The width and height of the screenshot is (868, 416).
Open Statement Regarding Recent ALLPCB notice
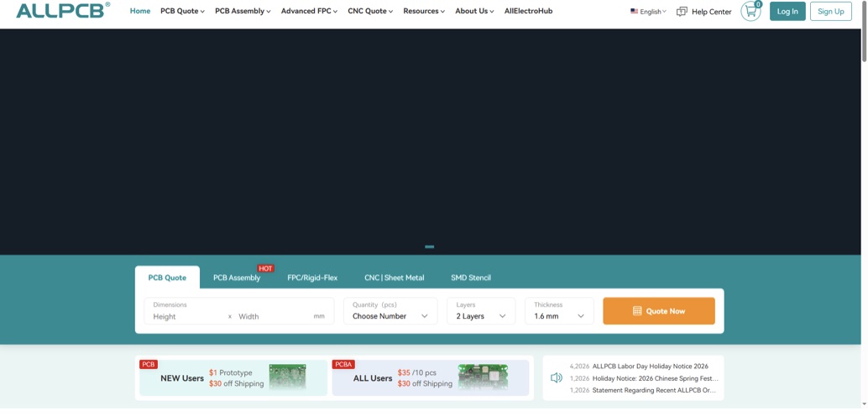point(654,390)
